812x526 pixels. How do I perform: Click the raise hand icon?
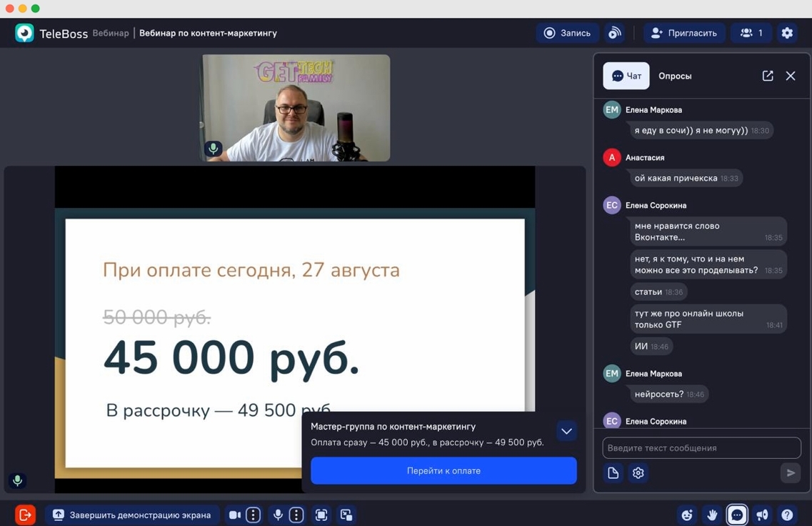pos(711,515)
